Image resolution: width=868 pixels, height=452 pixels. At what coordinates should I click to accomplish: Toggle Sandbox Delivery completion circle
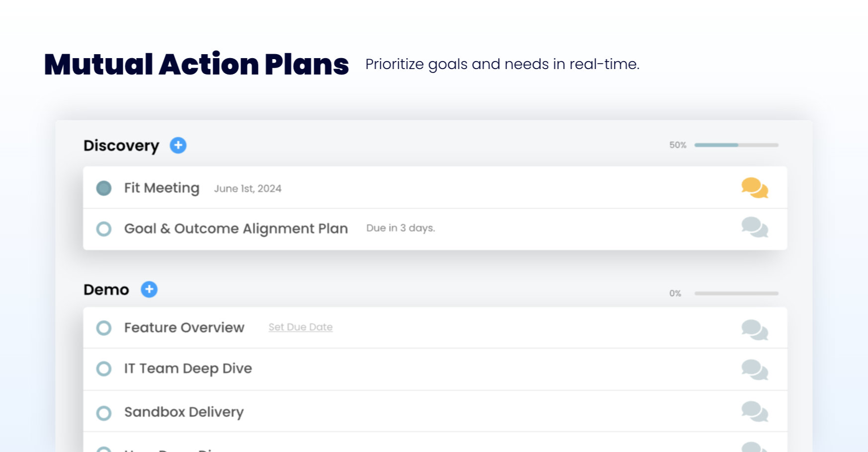(x=104, y=413)
